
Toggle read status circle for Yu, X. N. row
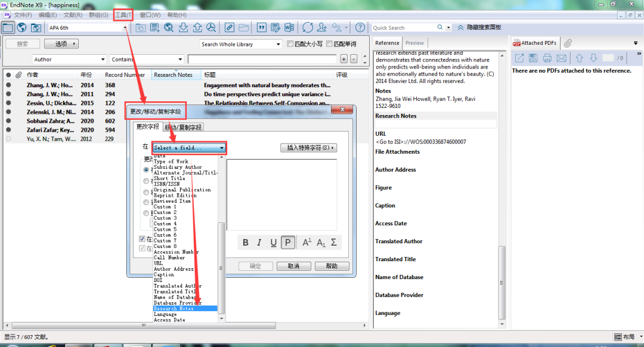pos(8,139)
